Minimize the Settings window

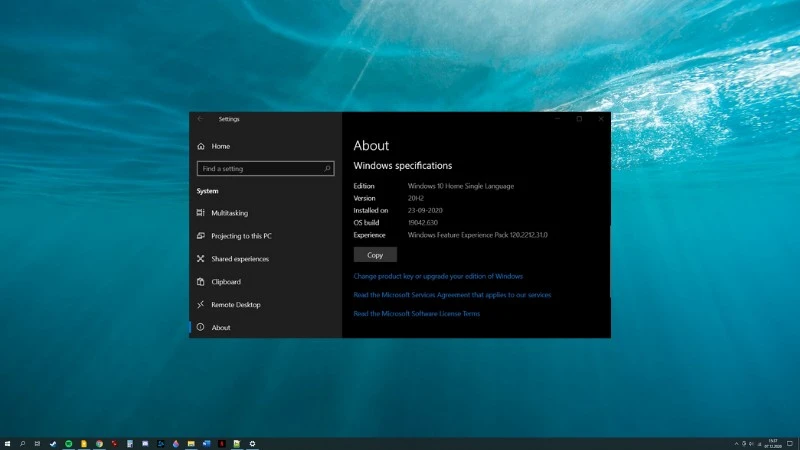point(557,119)
